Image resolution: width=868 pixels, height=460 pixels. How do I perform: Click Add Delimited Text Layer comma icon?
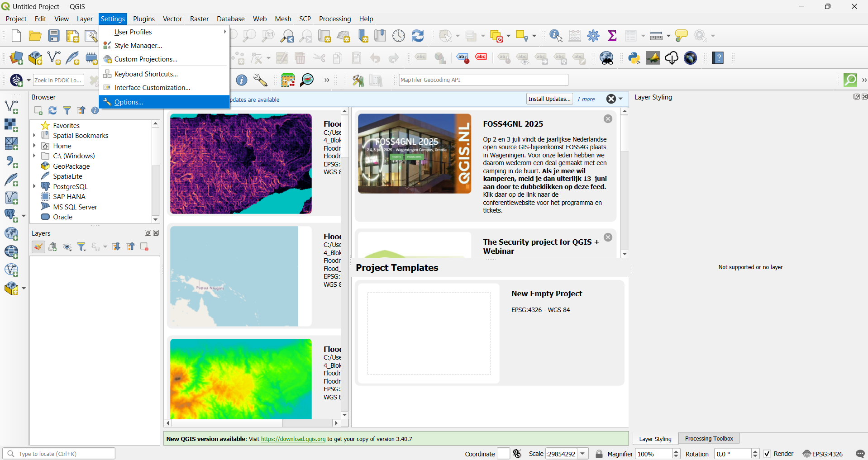(x=12, y=162)
